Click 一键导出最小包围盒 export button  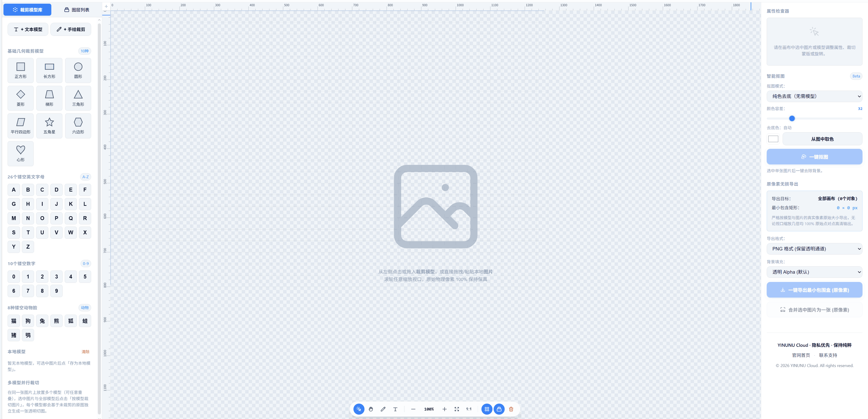(814, 290)
